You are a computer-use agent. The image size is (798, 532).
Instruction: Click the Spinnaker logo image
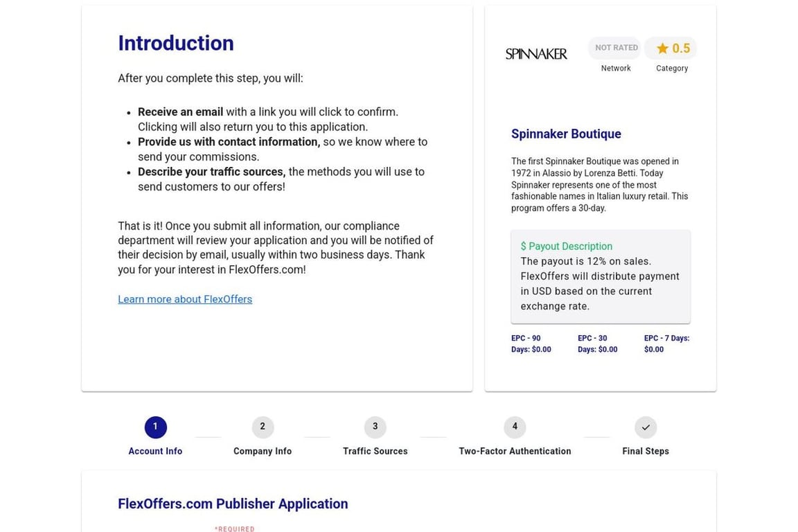(x=536, y=53)
